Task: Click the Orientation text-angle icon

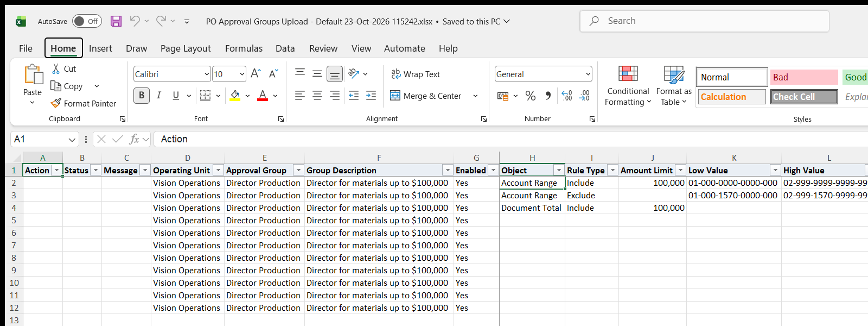Action: click(354, 73)
